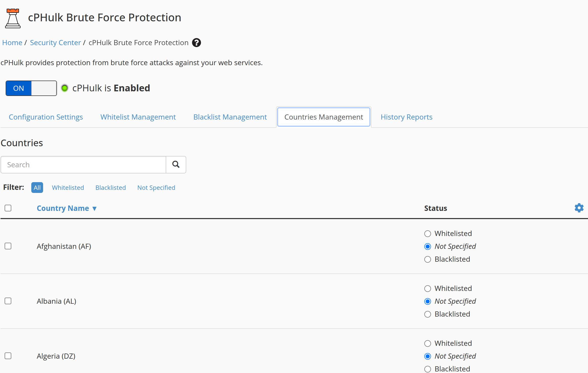Viewport: 588px width, 373px height.
Task: Focus the country Search field
Action: pyautogui.click(x=83, y=164)
